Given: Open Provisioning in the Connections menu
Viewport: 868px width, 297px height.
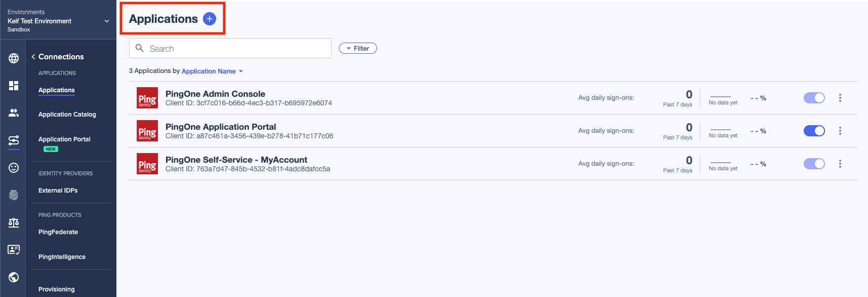Looking at the screenshot, I should pyautogui.click(x=57, y=289).
